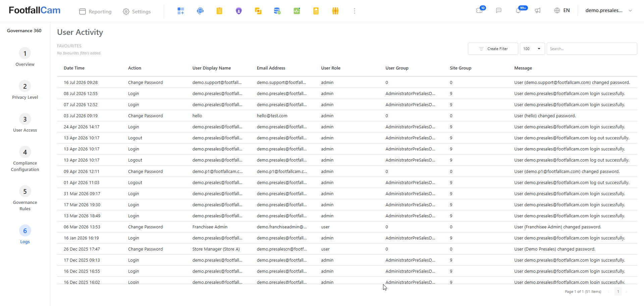Go to step 2 Privacy Level

click(x=25, y=90)
